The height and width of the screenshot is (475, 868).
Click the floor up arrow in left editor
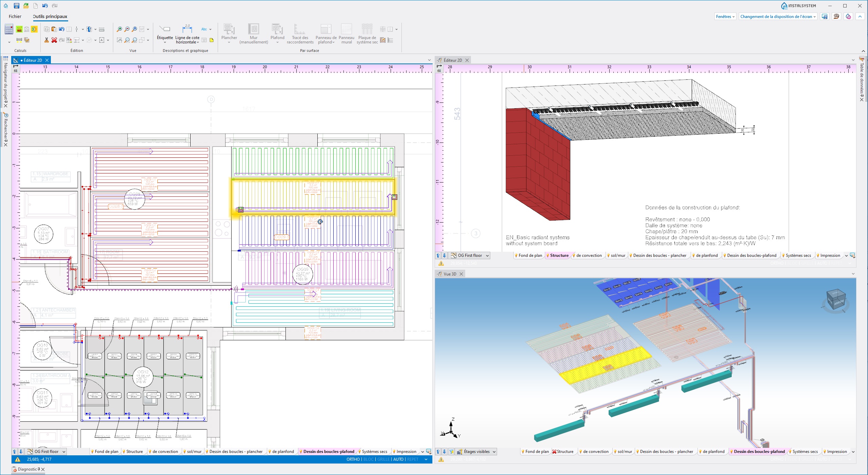point(15,452)
